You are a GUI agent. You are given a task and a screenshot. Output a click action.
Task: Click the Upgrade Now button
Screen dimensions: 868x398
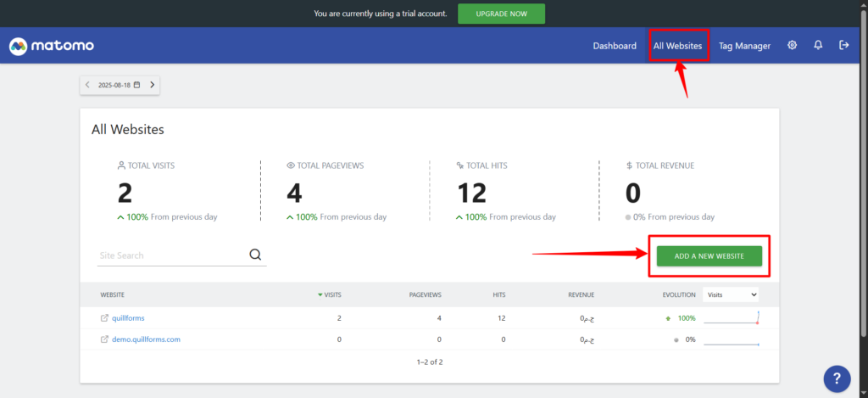coord(501,14)
